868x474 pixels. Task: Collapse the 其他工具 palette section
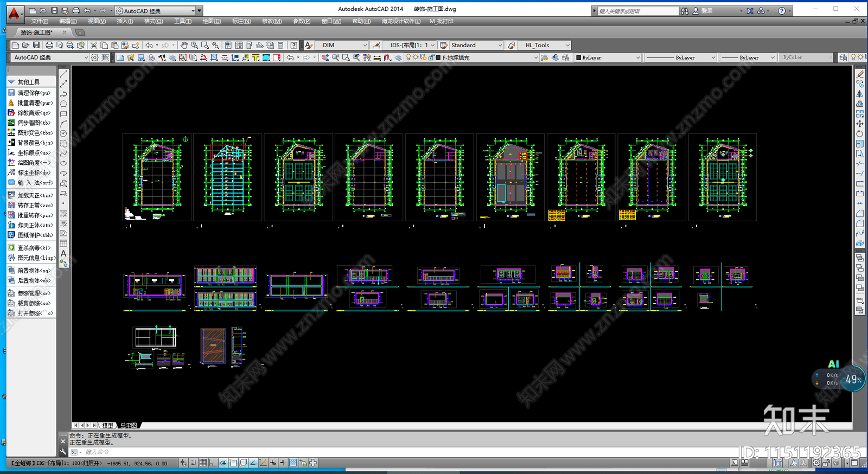[x=11, y=82]
